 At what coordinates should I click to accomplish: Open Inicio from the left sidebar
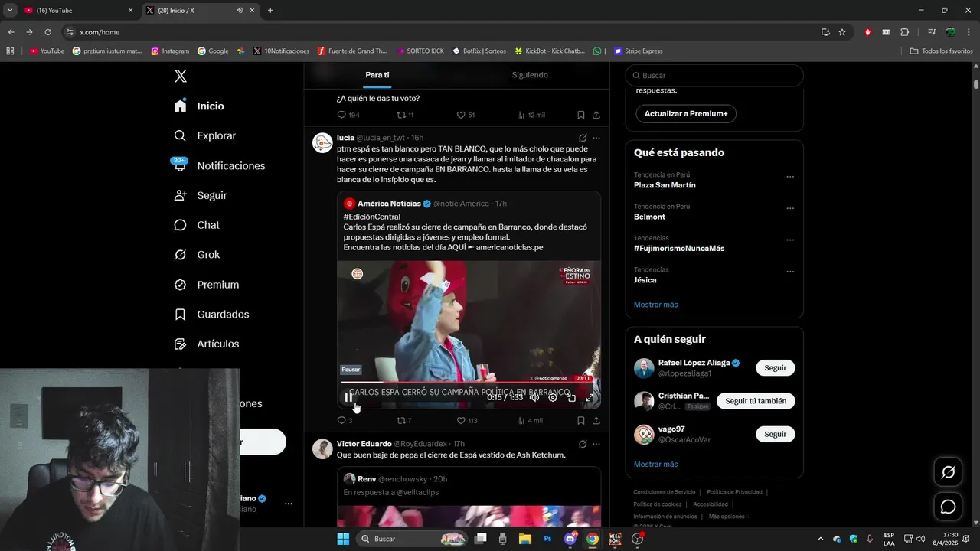(x=199, y=106)
